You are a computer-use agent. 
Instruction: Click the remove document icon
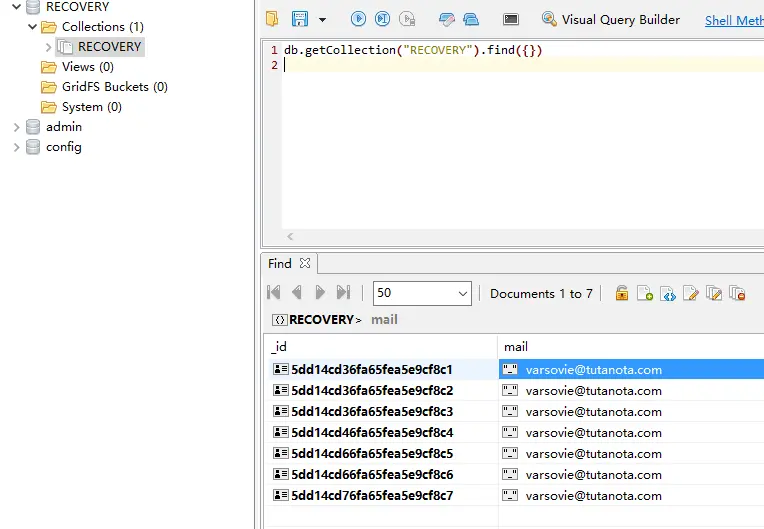(737, 293)
